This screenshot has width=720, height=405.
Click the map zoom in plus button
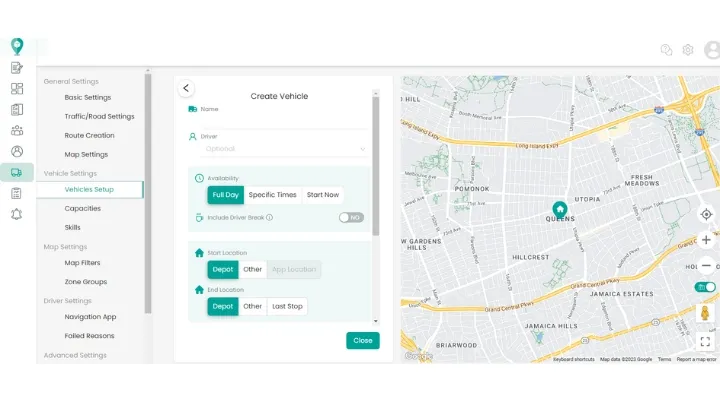[x=706, y=240]
